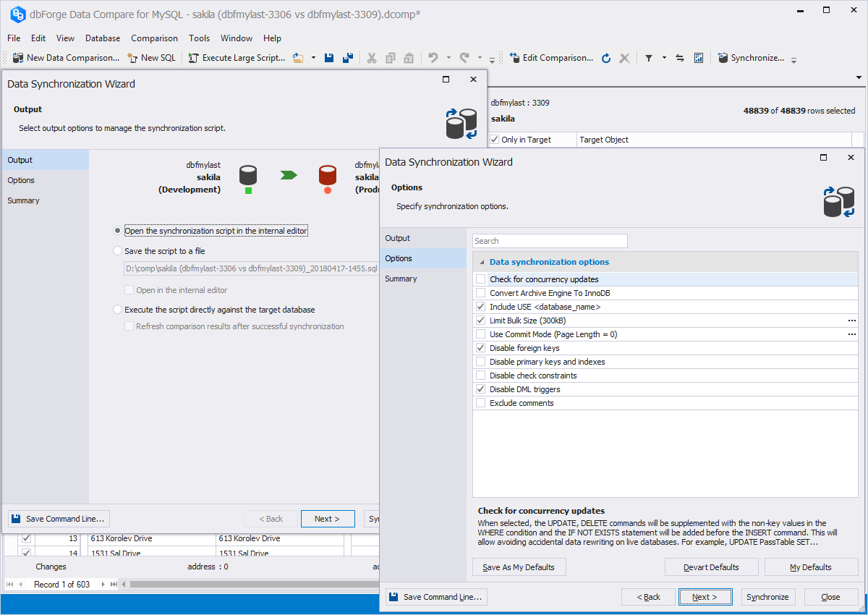Expand the open-file dropdown arrow in toolbar
This screenshot has height=615, width=868.
pos(313,58)
